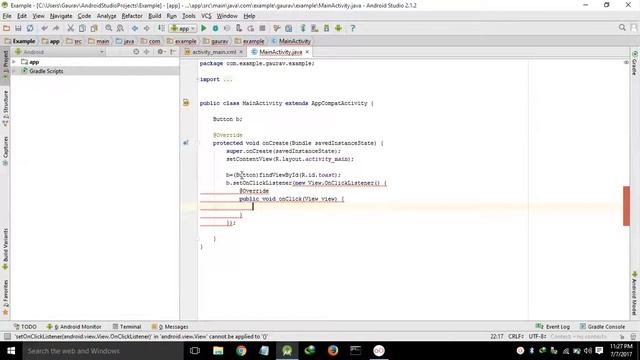Click the Debug app icon
This screenshot has width=640, height=360.
[x=215, y=28]
